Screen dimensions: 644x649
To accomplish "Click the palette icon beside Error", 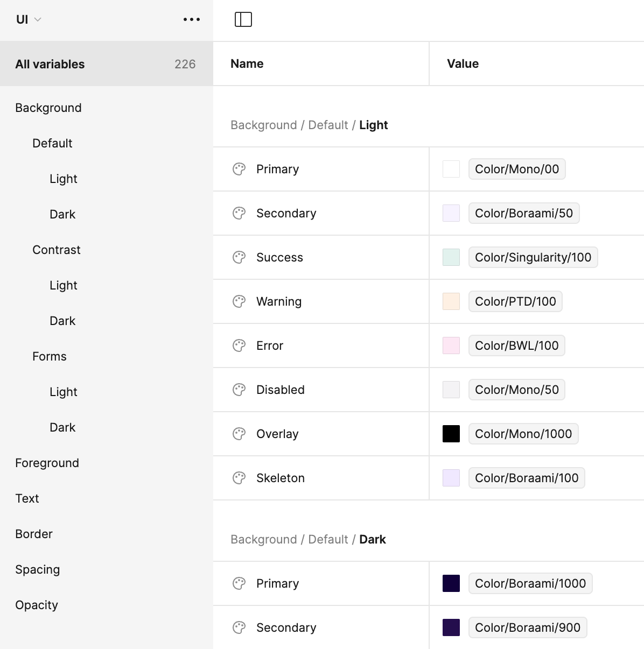I will pyautogui.click(x=239, y=345).
